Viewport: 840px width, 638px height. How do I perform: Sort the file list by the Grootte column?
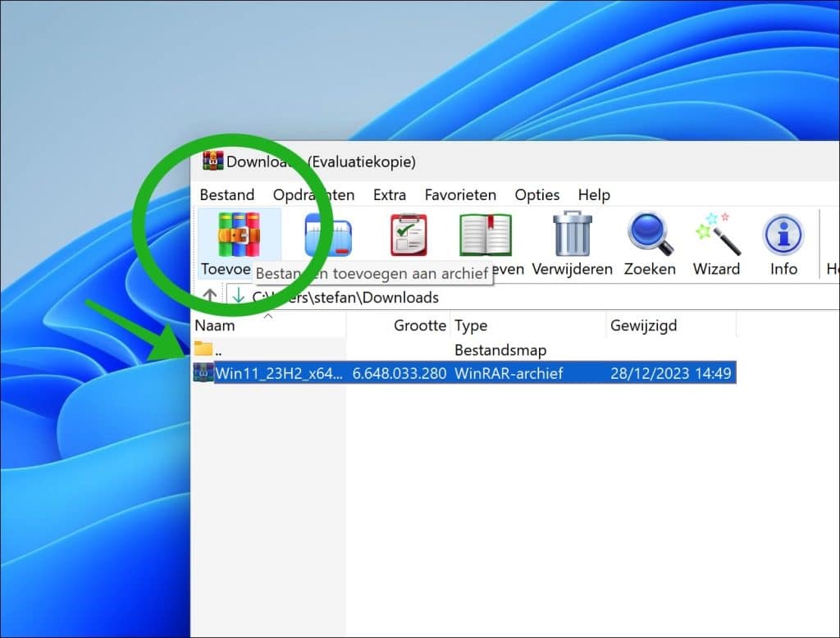pos(398,326)
